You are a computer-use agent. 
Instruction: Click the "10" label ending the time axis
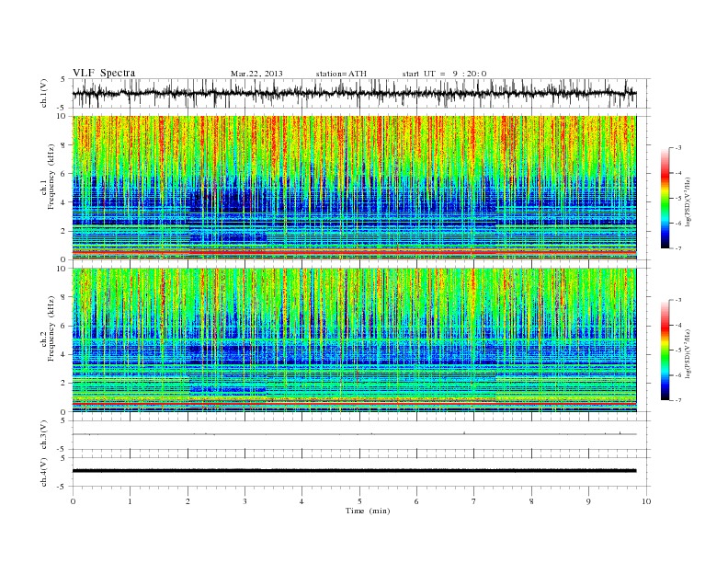[646, 501]
